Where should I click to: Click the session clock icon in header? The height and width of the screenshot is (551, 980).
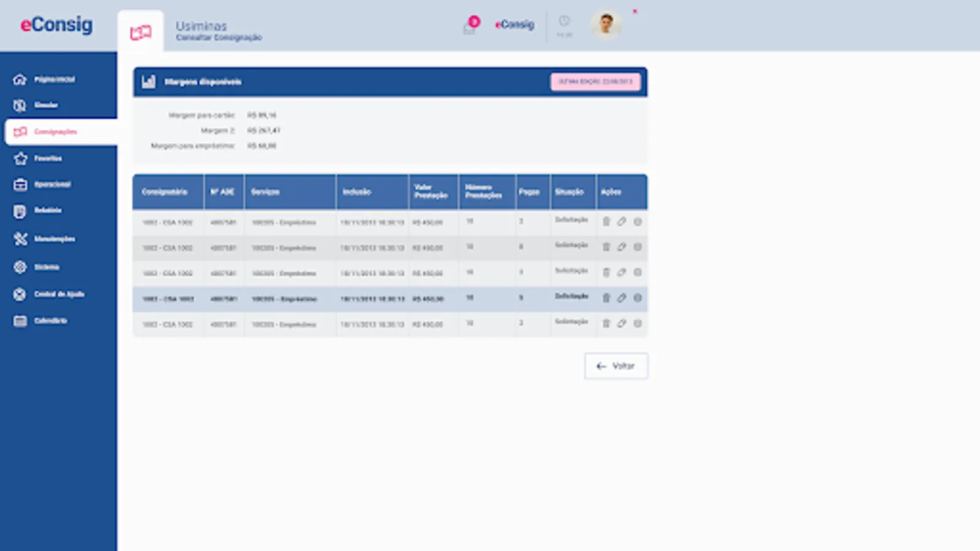563,23
